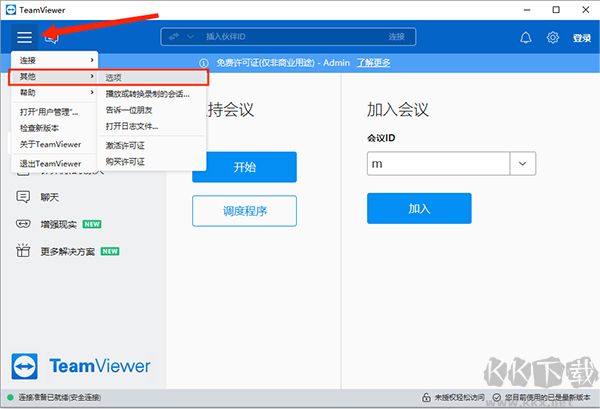Select 关于TeamViewer menu entry
Viewport: 600px width, 409px height.
[x=54, y=144]
